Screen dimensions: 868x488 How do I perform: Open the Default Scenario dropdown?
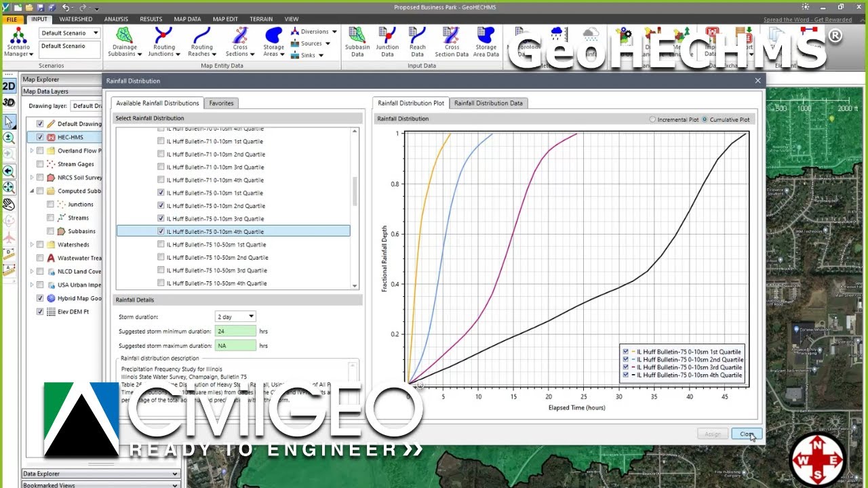96,33
